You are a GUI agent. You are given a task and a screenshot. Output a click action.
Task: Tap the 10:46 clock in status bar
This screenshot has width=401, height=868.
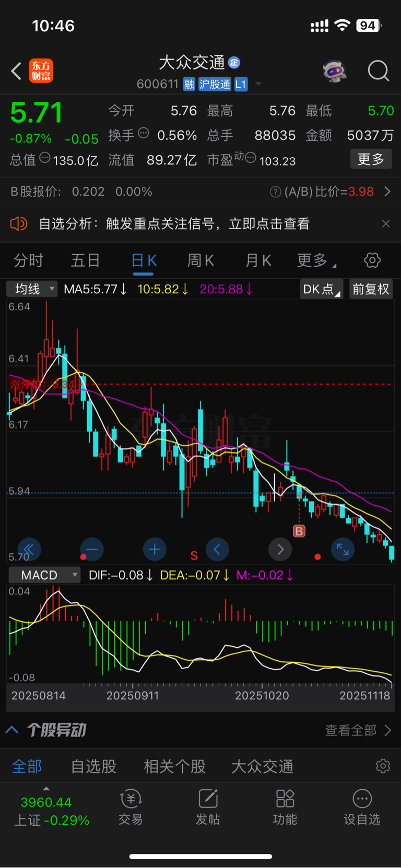point(53,26)
